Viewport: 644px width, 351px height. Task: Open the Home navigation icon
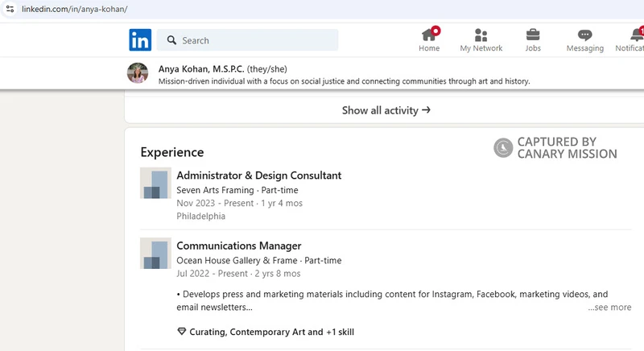[x=429, y=35]
